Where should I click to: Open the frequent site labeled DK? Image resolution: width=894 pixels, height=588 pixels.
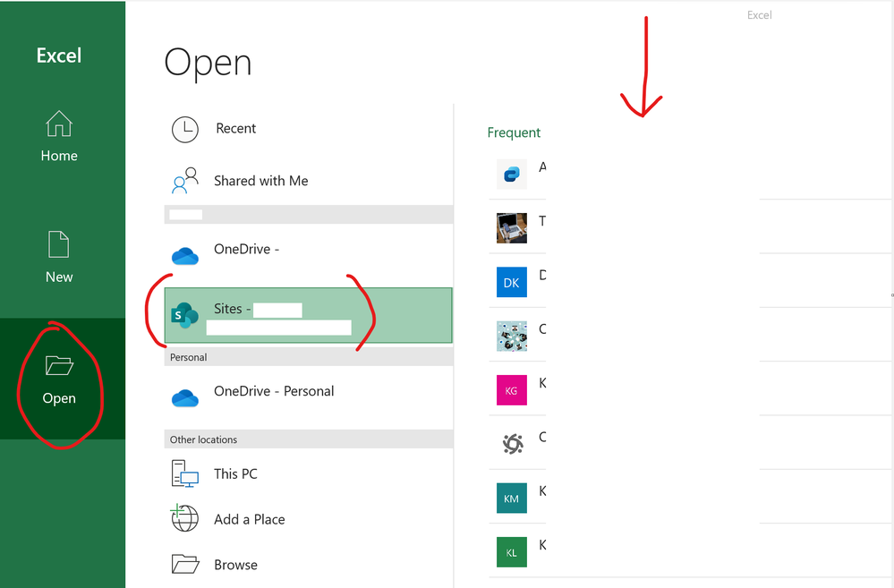(x=511, y=282)
